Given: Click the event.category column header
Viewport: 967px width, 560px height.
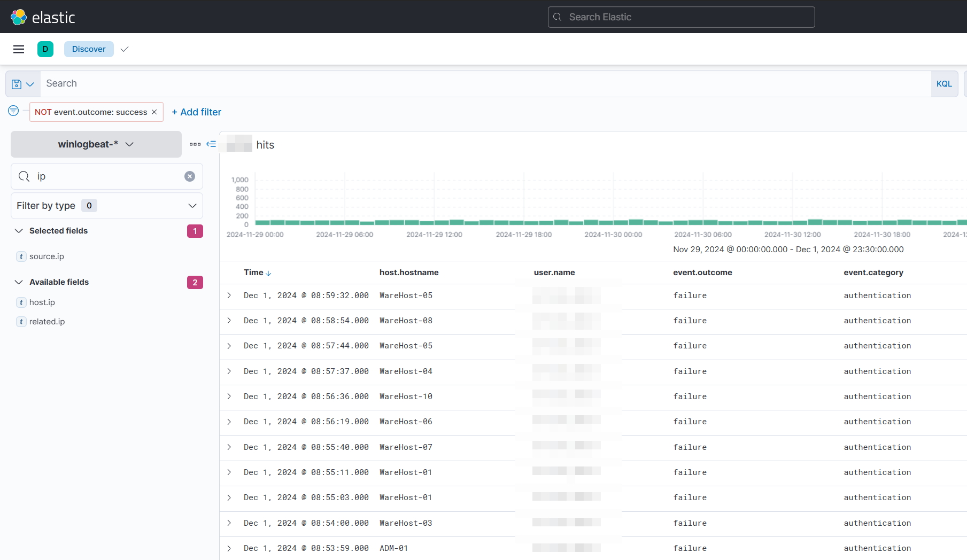Looking at the screenshot, I should pos(873,273).
